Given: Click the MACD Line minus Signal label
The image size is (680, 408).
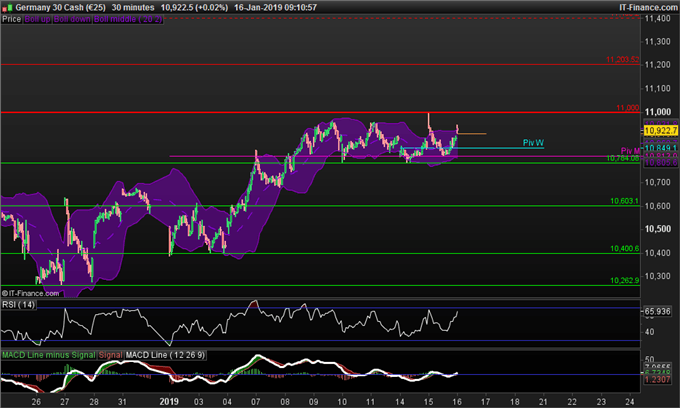Looking at the screenshot, I should pyautogui.click(x=49, y=355).
